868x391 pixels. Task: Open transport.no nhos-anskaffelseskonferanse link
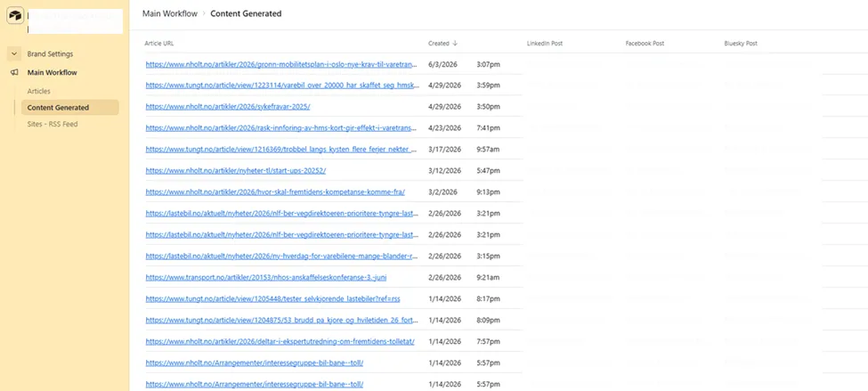point(266,278)
